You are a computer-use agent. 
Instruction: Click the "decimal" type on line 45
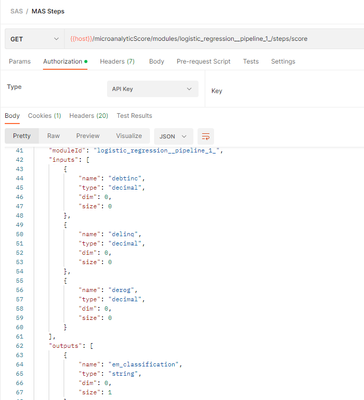(125, 188)
